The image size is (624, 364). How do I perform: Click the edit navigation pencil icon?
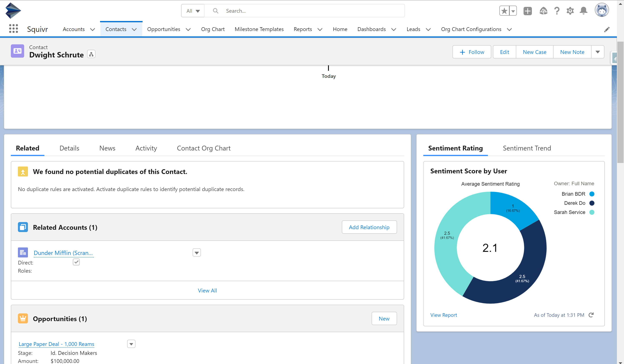(607, 29)
